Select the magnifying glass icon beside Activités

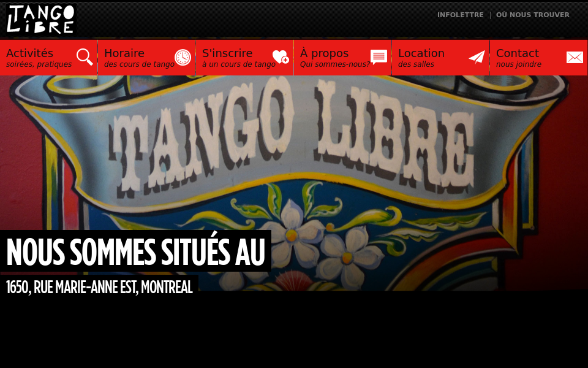click(x=85, y=57)
